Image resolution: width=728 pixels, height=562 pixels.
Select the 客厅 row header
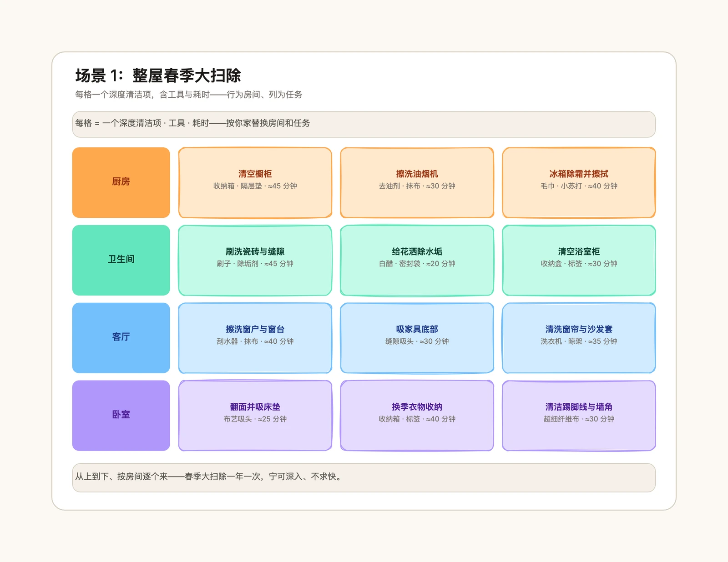(121, 338)
